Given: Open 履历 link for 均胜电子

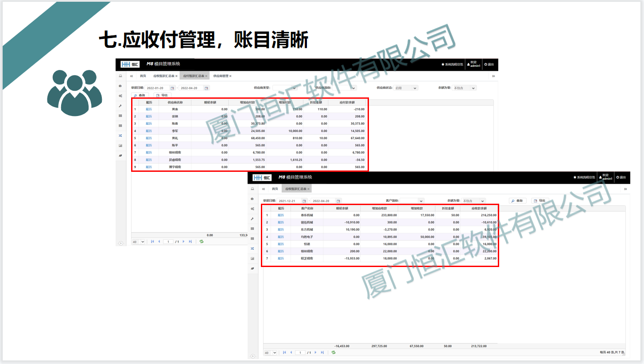Looking at the screenshot, I should 281,237.
